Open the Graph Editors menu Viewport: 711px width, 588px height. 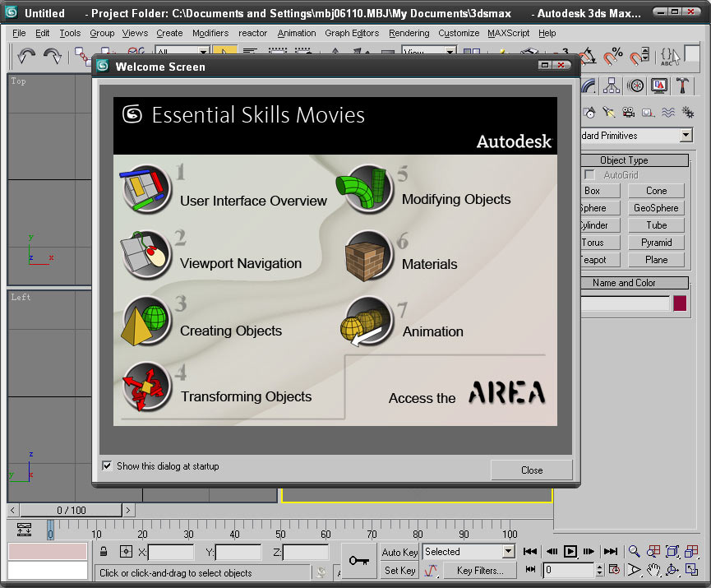352,33
